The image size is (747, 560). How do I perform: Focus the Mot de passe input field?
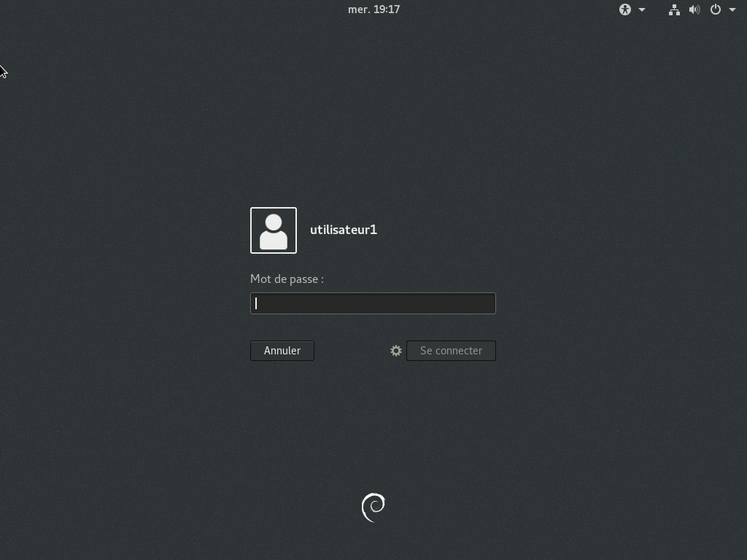point(373,303)
